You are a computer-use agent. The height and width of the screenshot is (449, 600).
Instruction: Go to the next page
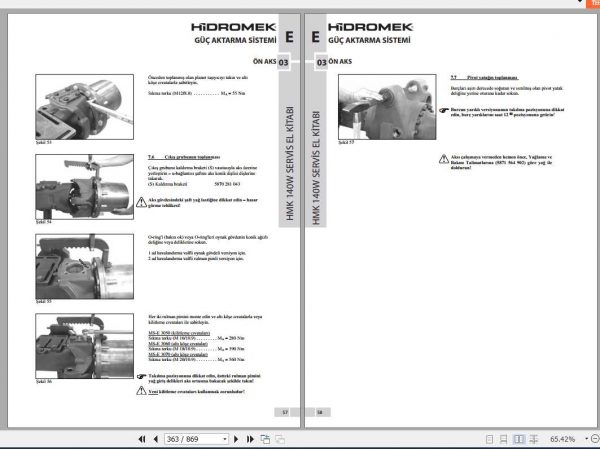click(x=236, y=439)
